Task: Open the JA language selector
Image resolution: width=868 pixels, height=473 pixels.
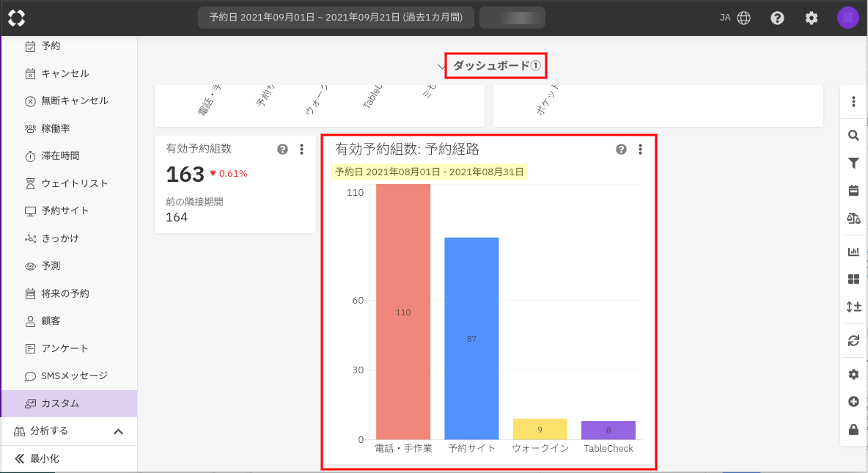Action: (735, 18)
